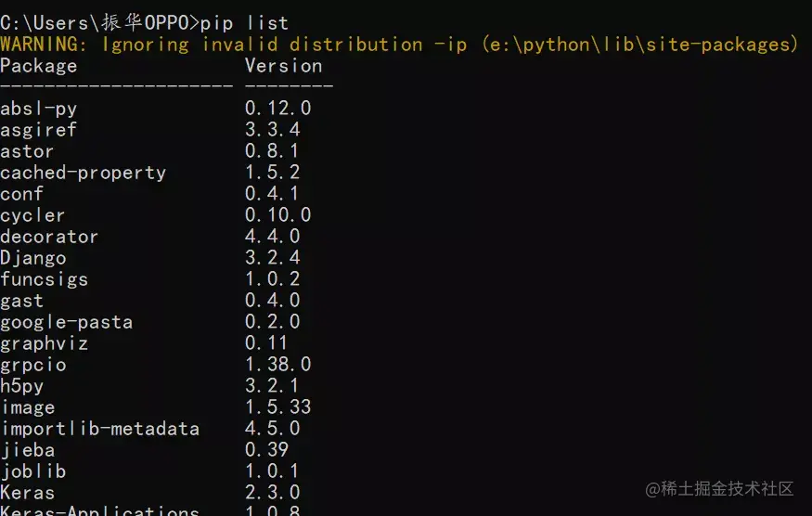Select the graphviz package name
Viewport: 812px width, 516px height.
tap(44, 343)
